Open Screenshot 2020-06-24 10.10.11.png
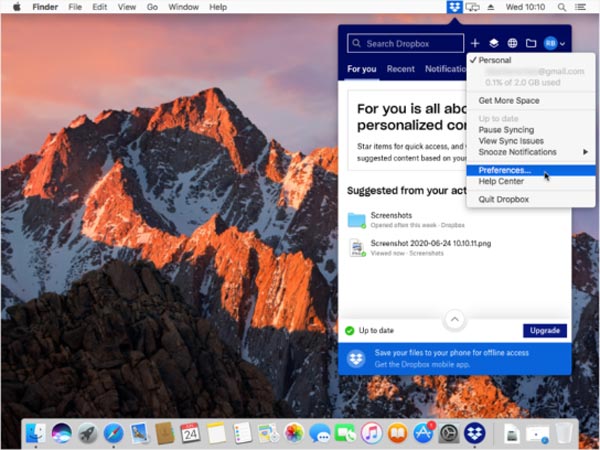The image size is (600, 450). point(455,248)
